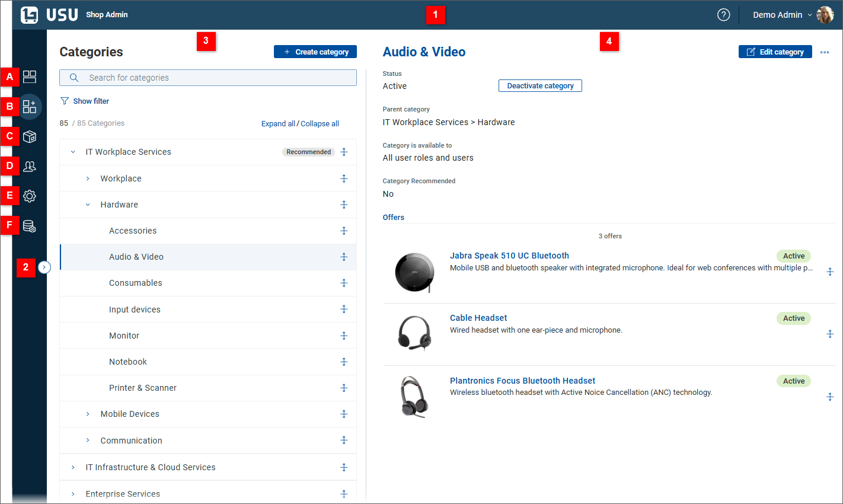Viewport: 843px width, 504px height.
Task: Select the Printer & Scanner category
Action: [142, 388]
